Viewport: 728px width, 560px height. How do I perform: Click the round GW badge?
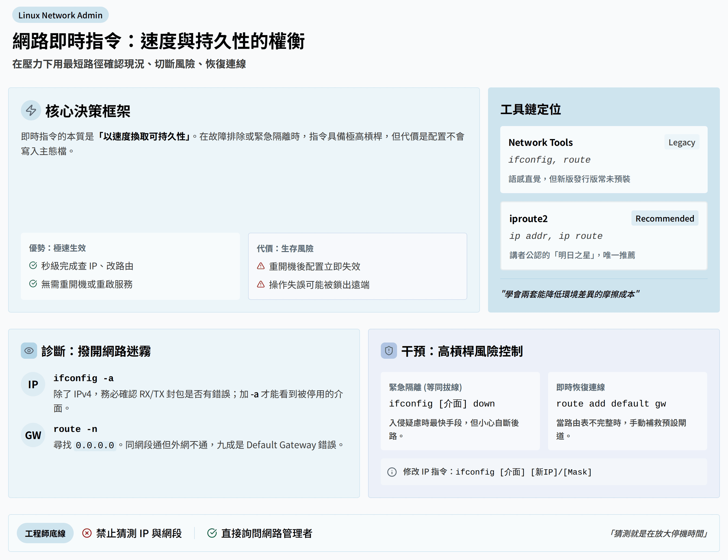tap(33, 435)
